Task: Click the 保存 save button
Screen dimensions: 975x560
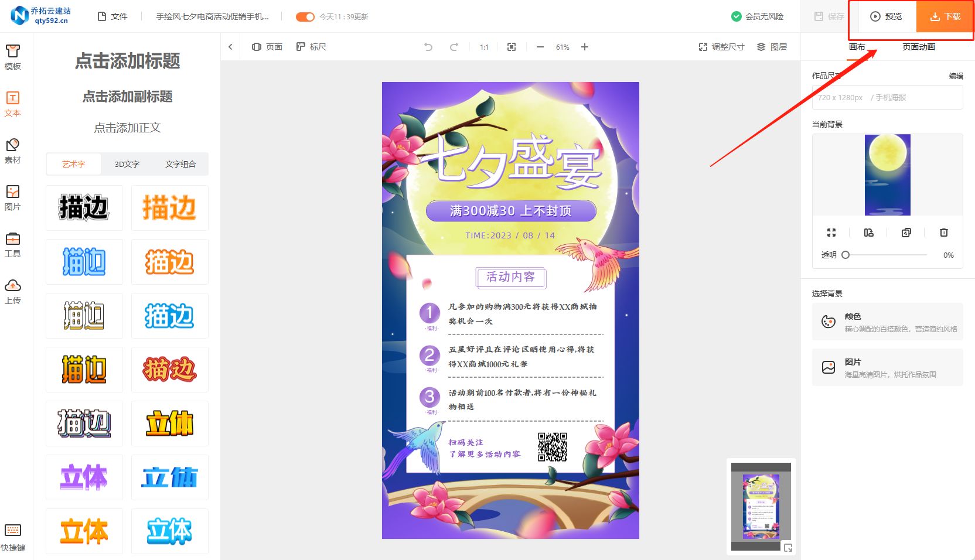Action: (829, 16)
